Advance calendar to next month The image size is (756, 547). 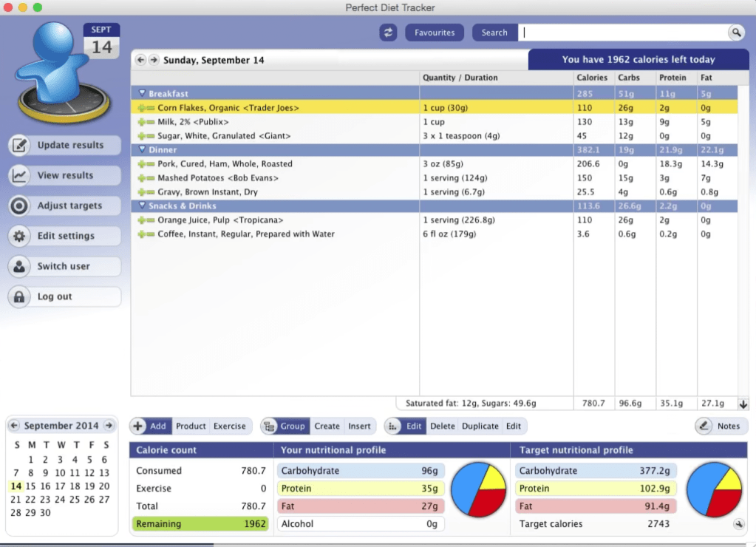tap(109, 426)
